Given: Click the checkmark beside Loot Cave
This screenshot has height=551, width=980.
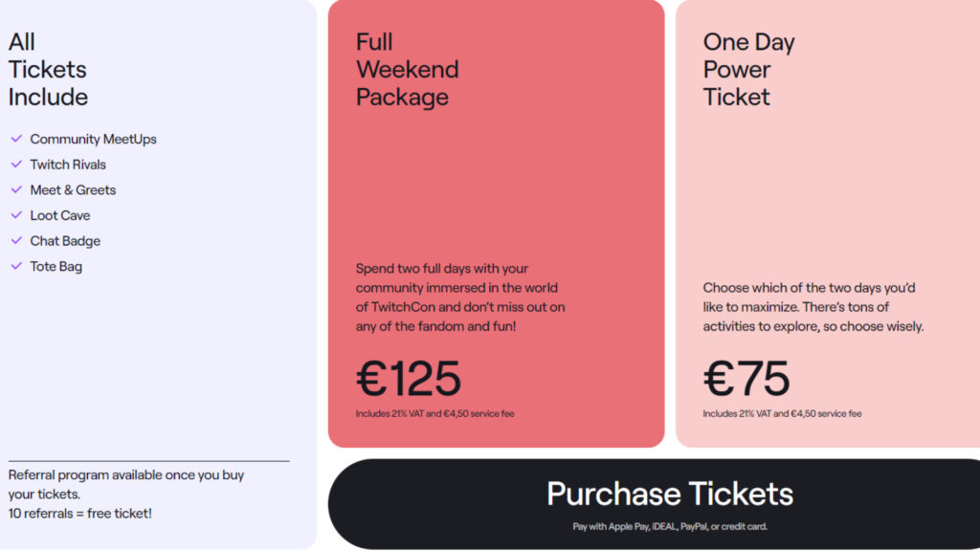Looking at the screenshot, I should 15,215.
